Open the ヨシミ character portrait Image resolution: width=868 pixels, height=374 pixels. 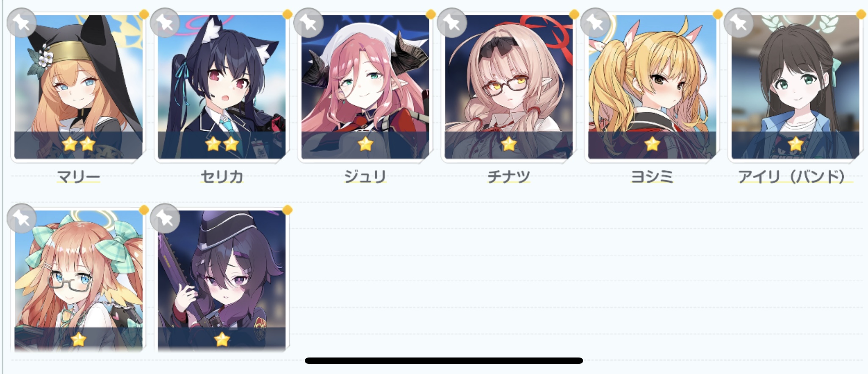652,87
